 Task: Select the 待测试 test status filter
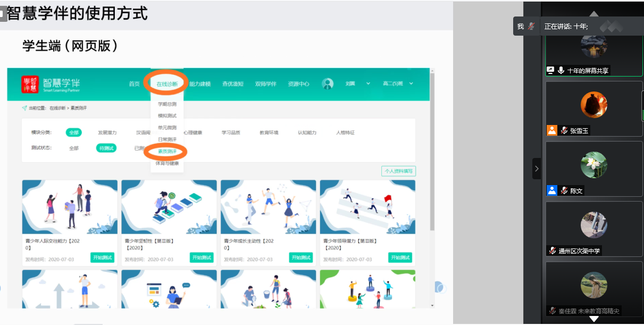tap(107, 148)
